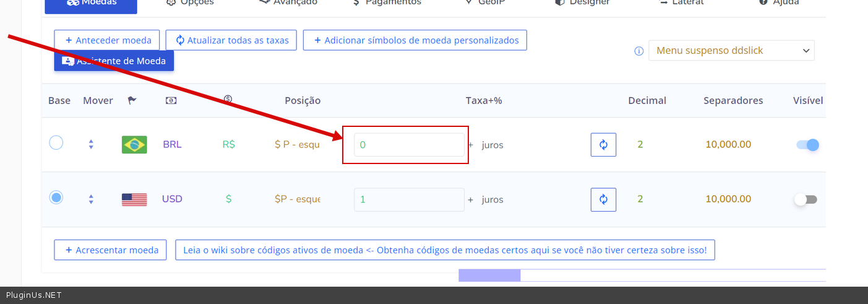Refresh the BRL exchange rate

(603, 145)
